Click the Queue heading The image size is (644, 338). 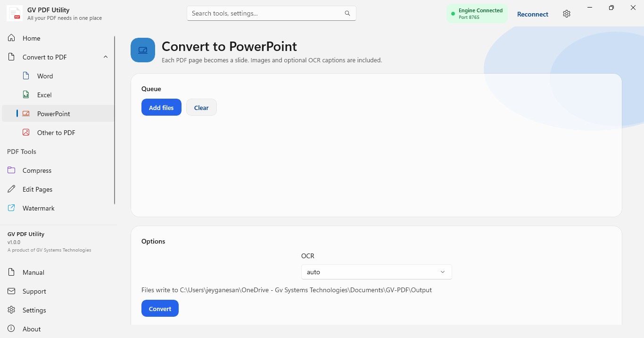pos(151,89)
